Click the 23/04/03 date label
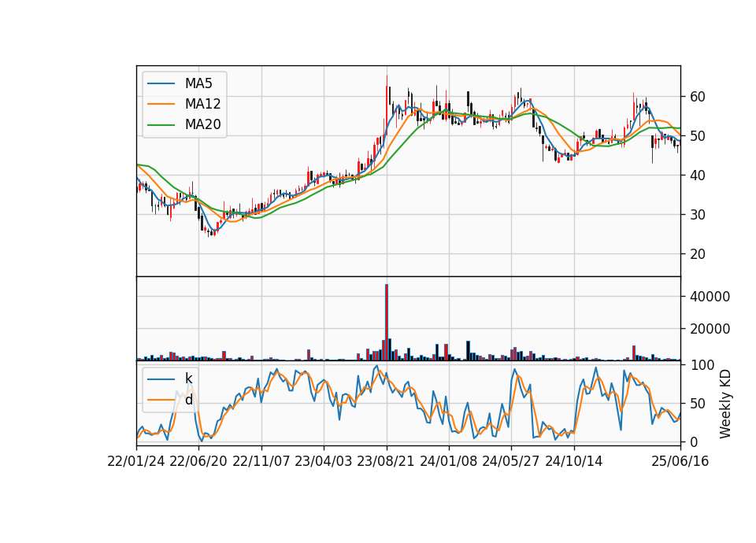 324,461
